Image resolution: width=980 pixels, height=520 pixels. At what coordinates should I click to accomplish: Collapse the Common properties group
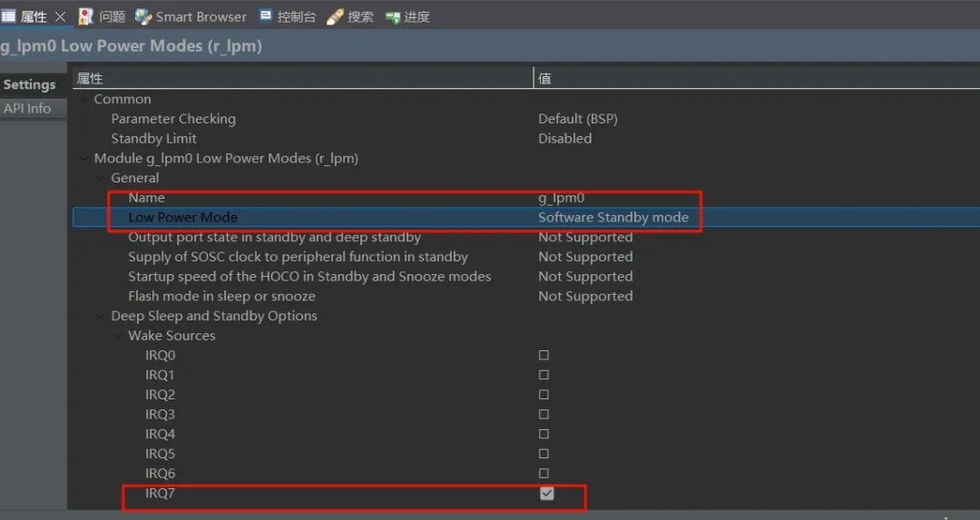pyautogui.click(x=83, y=100)
